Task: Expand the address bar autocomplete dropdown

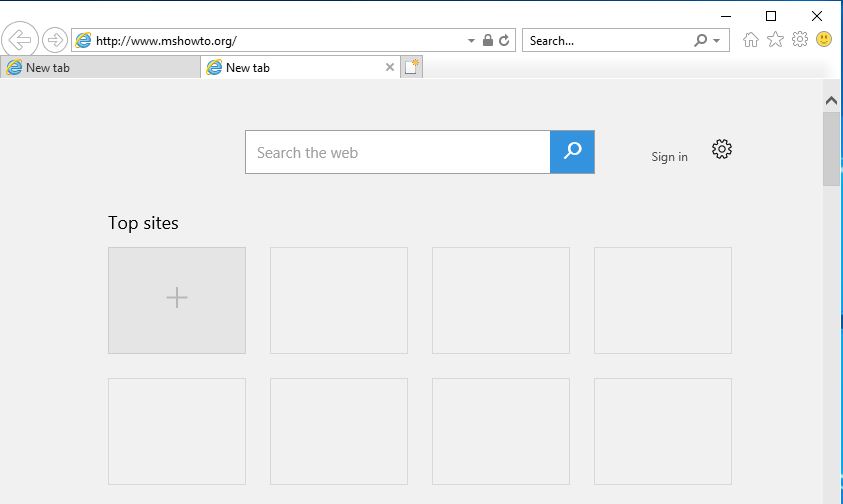Action: (471, 41)
